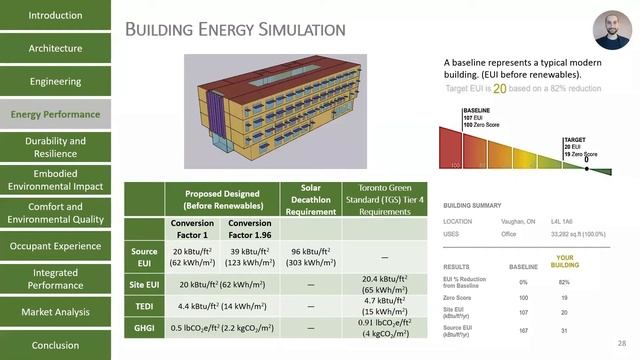Select the Toronto Green Standard Tier 4 header
The image size is (640, 360).
pos(384,200)
